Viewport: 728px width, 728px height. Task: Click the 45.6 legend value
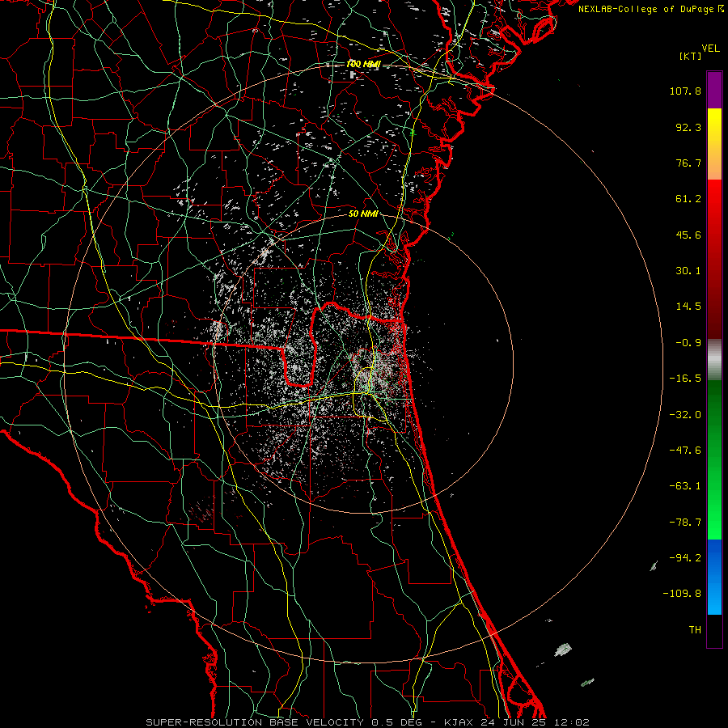tap(688, 235)
